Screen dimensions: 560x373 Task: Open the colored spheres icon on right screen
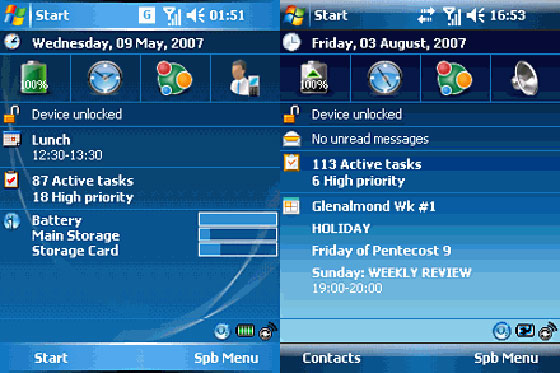(x=455, y=78)
